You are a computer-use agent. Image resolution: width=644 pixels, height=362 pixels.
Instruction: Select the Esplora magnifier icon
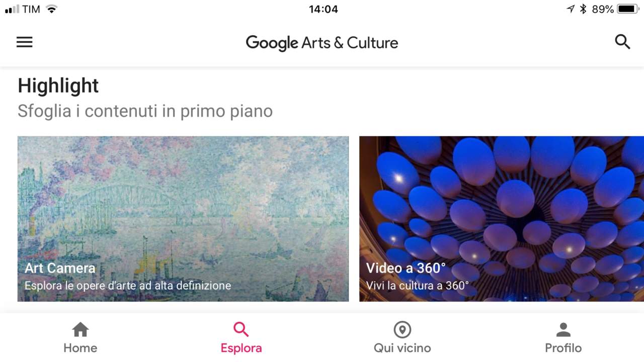click(242, 330)
